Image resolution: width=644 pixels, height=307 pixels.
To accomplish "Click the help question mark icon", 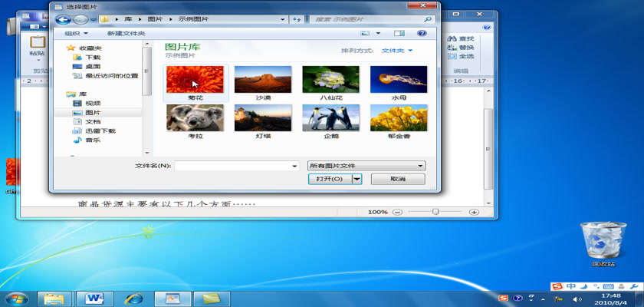I will click(421, 33).
